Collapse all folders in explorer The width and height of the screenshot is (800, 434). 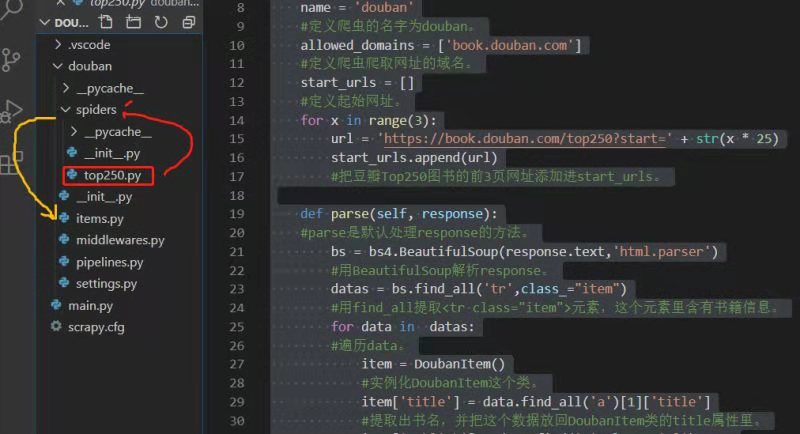(x=189, y=22)
